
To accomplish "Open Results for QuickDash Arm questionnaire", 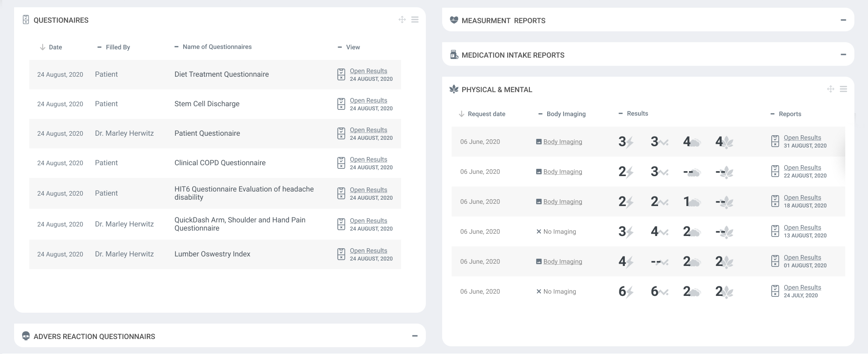I will click(369, 221).
